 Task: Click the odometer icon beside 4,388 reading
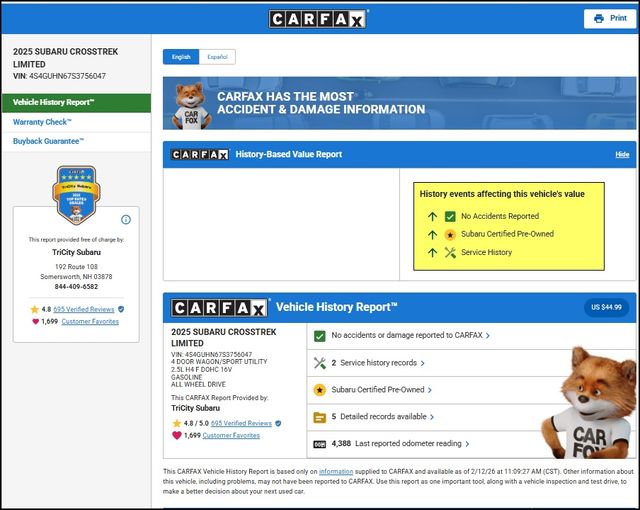click(320, 443)
